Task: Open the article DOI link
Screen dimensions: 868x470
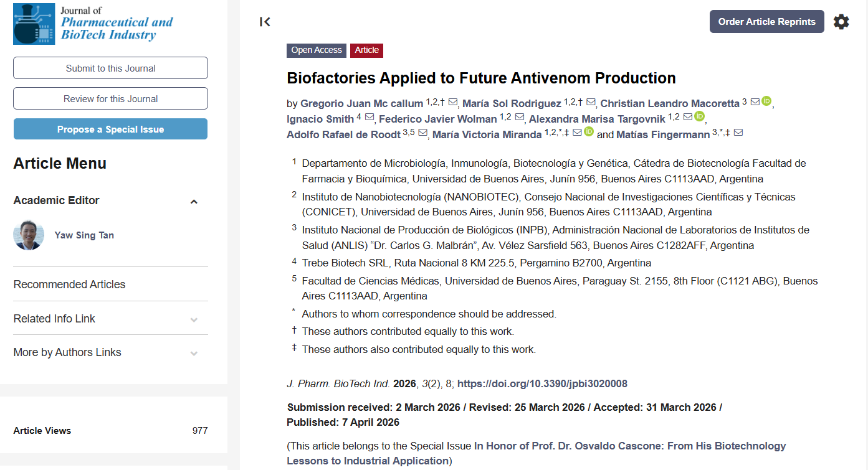Action: click(x=542, y=383)
